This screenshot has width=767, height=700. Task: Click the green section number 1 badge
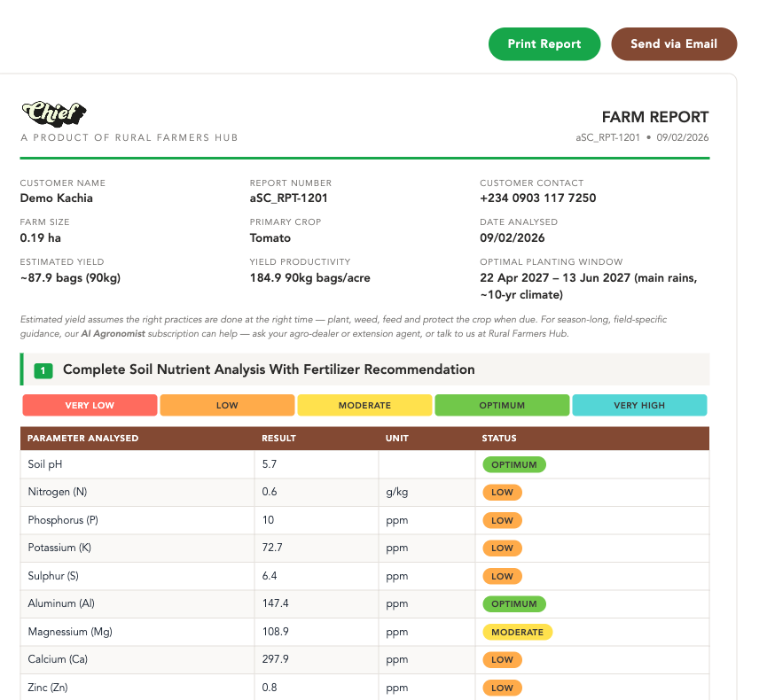click(43, 370)
